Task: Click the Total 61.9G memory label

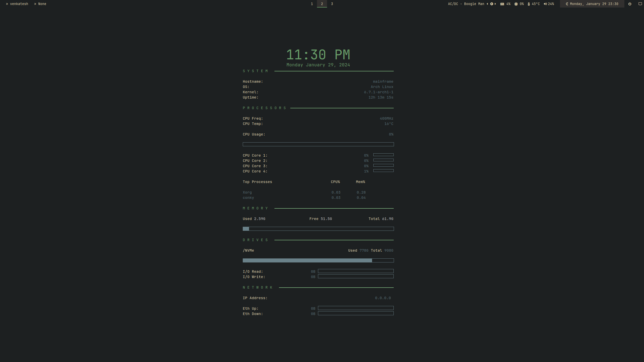Action: 381,219
